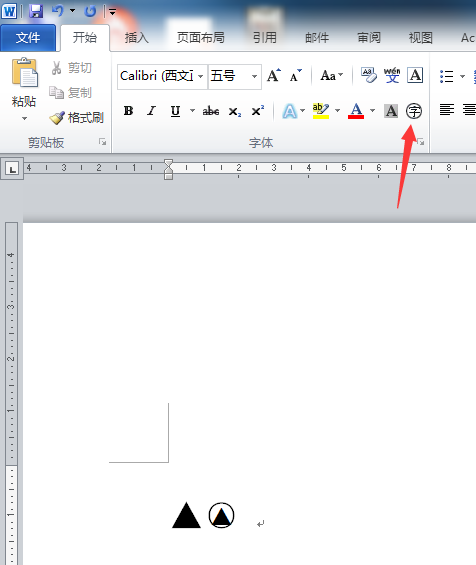The height and width of the screenshot is (565, 476).
Task: Toggle strikethrough formatting
Action: click(x=211, y=111)
